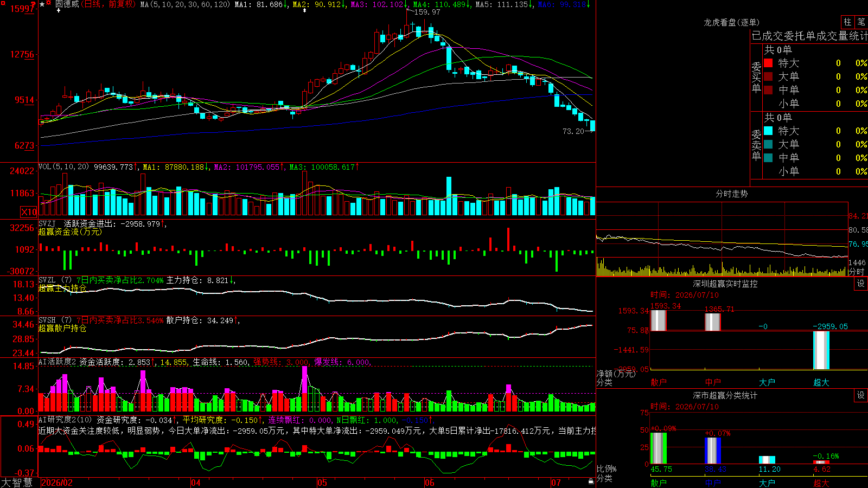Click the MA(5,10,20,30,60,120) indicator label
The width and height of the screenshot is (868, 488).
tap(185, 4)
